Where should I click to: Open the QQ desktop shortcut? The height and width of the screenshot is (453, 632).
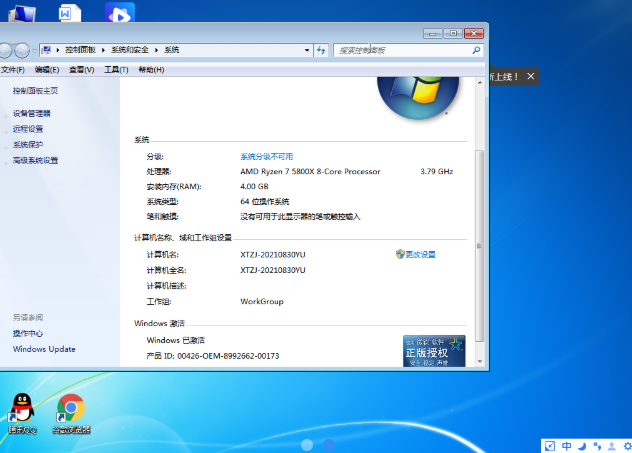click(x=21, y=410)
